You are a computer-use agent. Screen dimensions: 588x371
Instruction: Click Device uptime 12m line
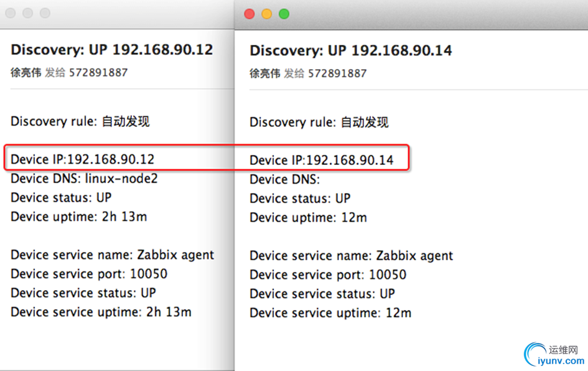point(308,217)
